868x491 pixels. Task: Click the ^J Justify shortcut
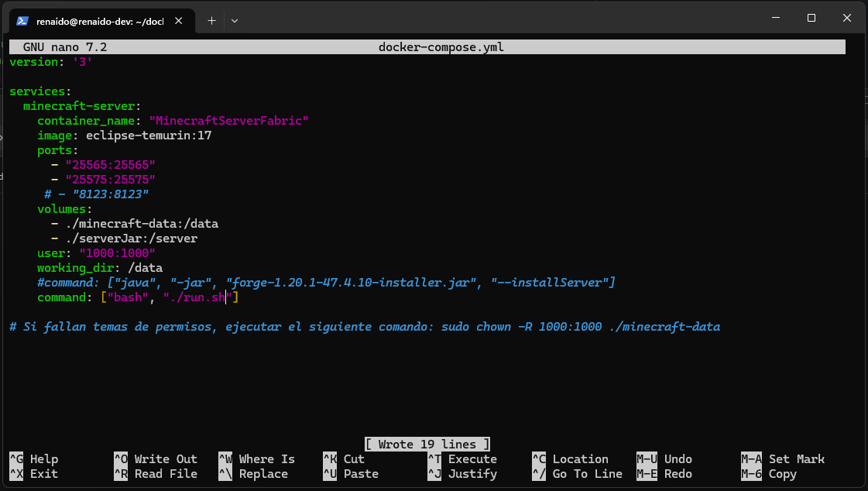(x=462, y=474)
